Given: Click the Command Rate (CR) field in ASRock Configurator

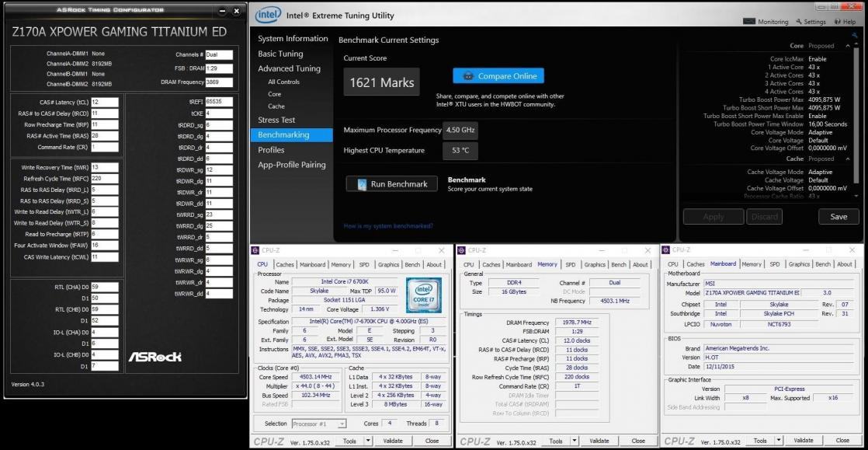Looking at the screenshot, I should click(105, 147).
